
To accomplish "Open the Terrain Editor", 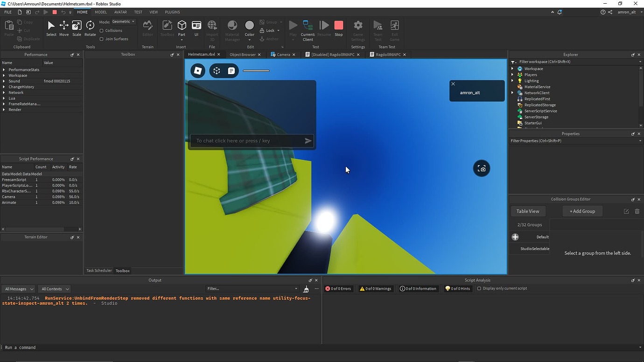I will (147, 28).
